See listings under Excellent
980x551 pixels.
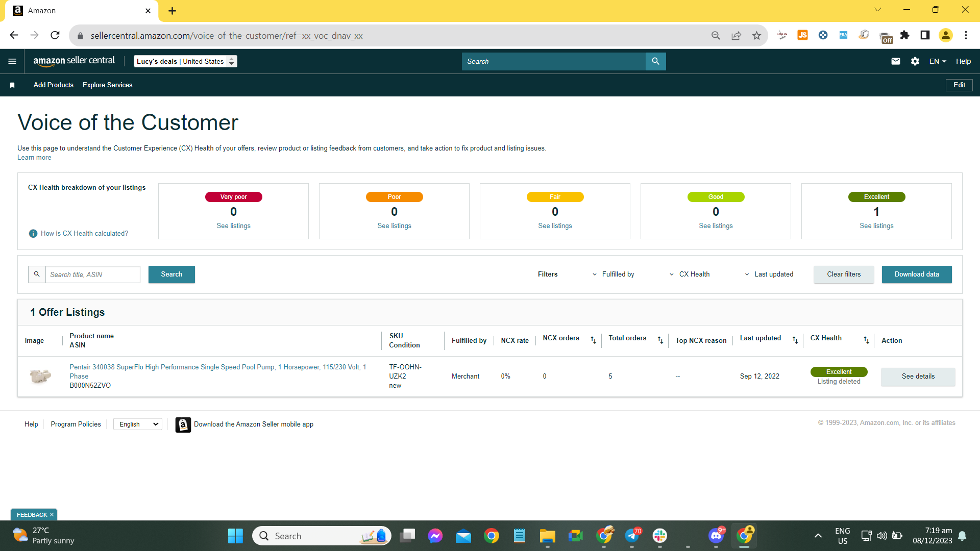pyautogui.click(x=877, y=226)
